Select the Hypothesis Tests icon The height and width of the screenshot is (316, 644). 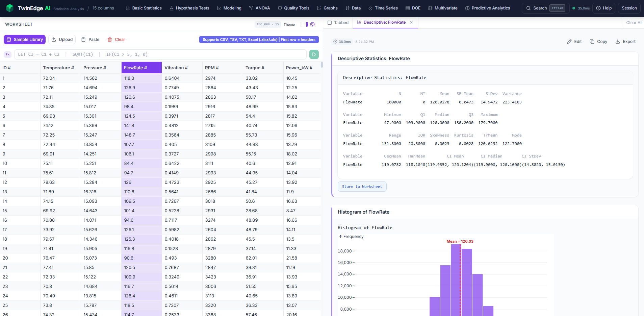[171, 8]
